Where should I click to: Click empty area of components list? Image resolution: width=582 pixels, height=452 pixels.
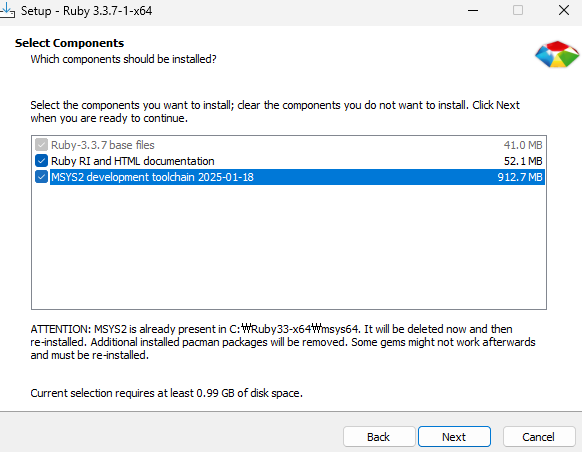(289, 247)
